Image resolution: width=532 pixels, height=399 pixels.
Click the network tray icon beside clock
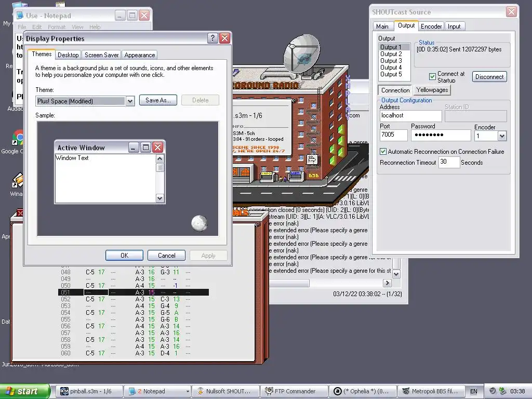point(502,391)
